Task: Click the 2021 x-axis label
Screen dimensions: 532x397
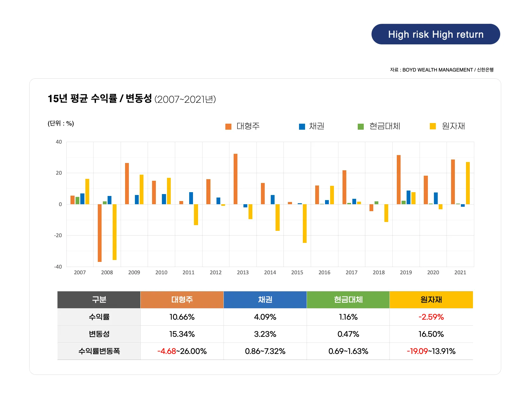Action: (460, 272)
